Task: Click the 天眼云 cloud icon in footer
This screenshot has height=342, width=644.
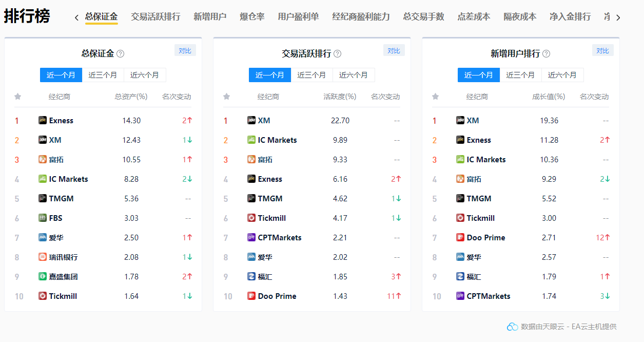Action: pyautogui.click(x=513, y=327)
